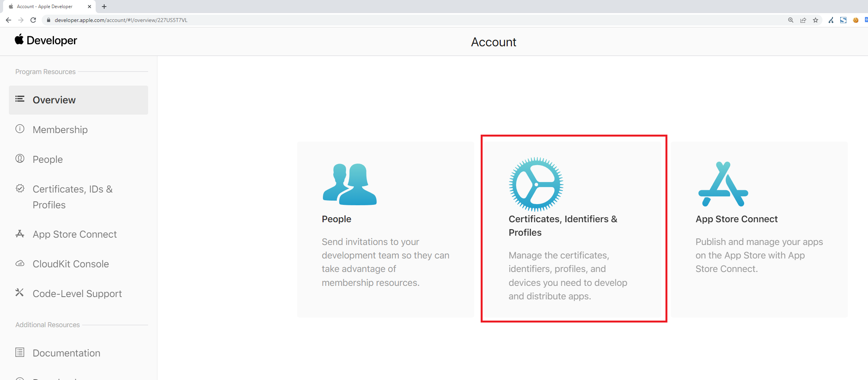
Task: Go back with the browser back arrow
Action: [x=8, y=20]
